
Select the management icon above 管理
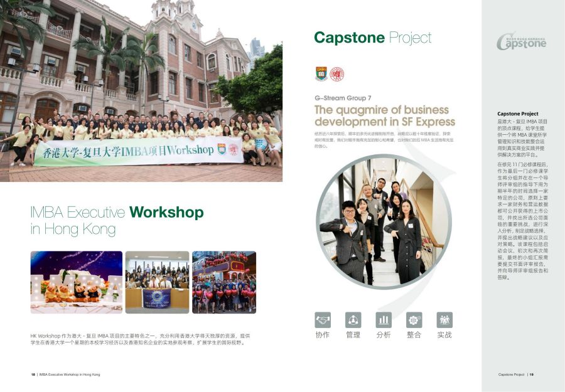[x=353, y=320]
